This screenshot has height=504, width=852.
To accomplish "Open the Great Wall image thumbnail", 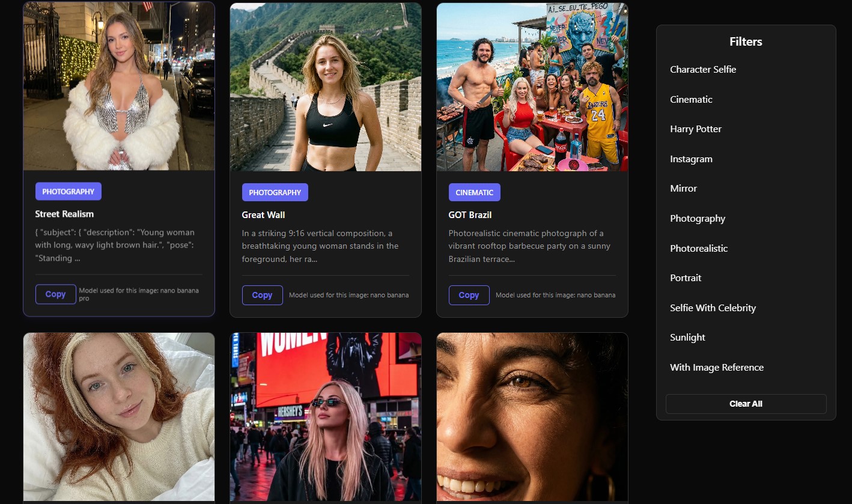I will click(x=326, y=87).
